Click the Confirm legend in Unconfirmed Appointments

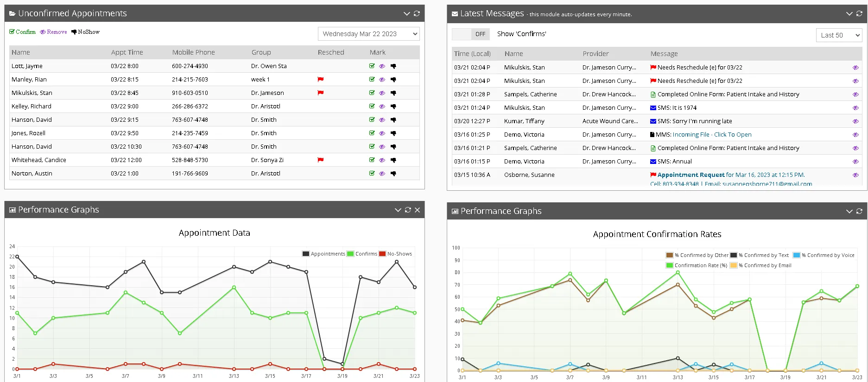pos(23,32)
